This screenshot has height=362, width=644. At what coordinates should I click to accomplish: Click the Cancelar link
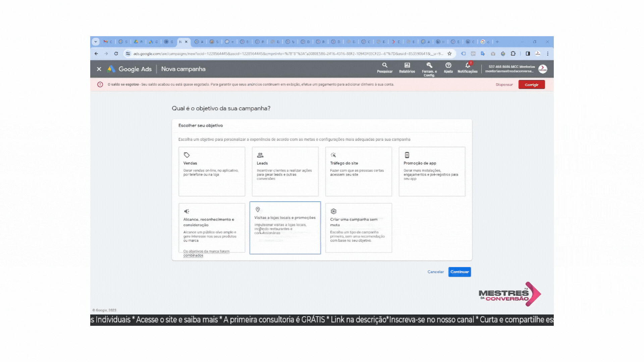pos(435,272)
